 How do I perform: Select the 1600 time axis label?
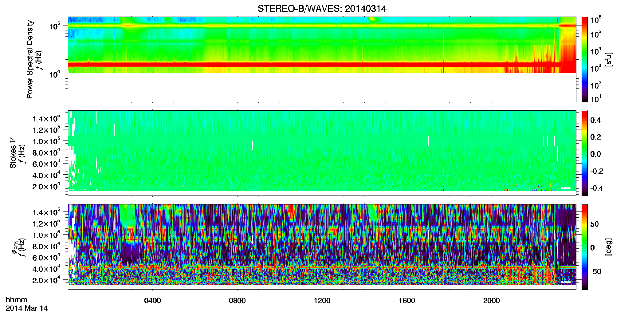pyautogui.click(x=407, y=301)
